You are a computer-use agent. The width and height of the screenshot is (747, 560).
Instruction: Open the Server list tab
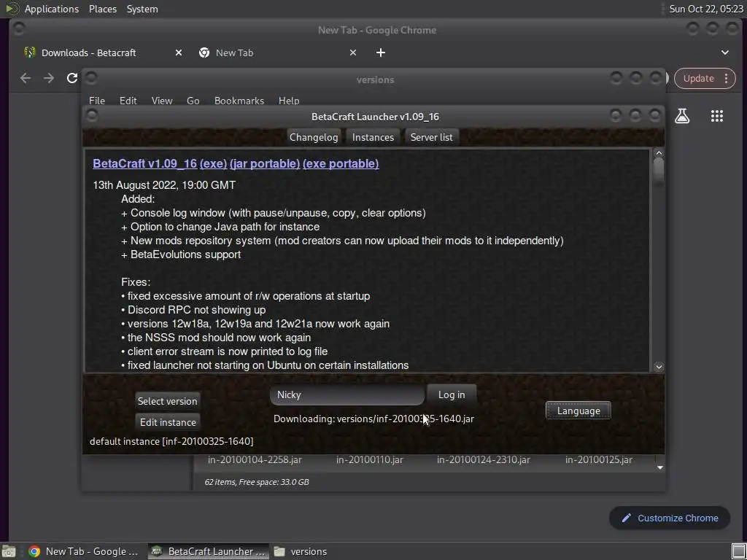432,137
